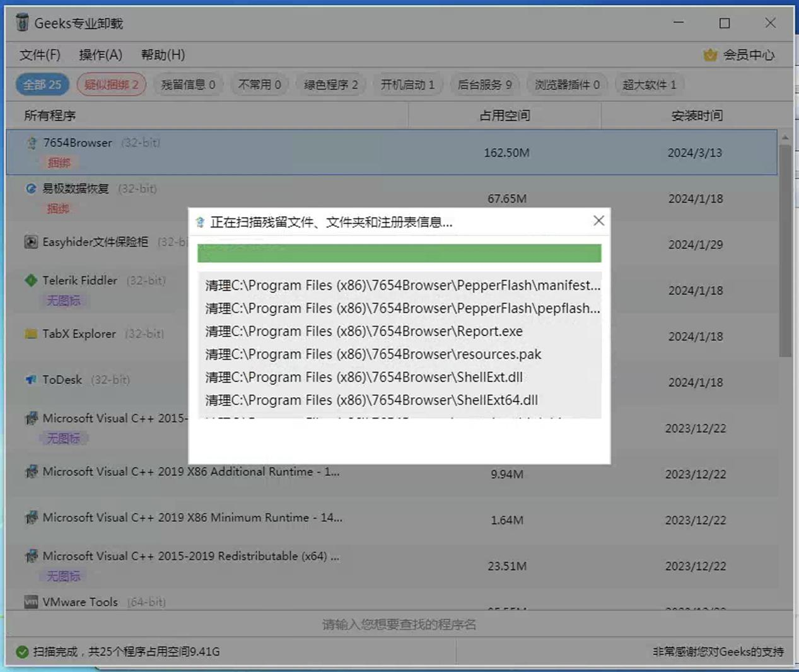Click the Microsoft Visual C++ 2019 installer icon
This screenshot has height=672, width=799.
[x=32, y=472]
